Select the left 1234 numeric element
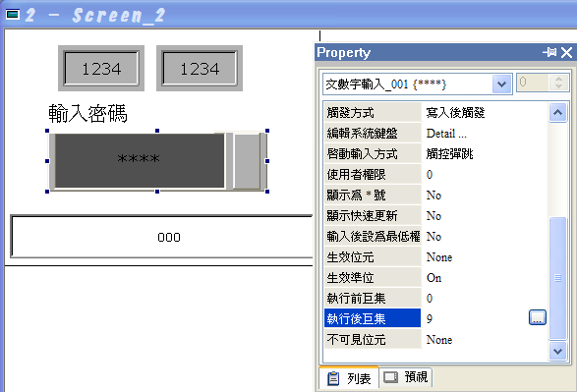Screen dimensions: 577x392 coord(101,69)
